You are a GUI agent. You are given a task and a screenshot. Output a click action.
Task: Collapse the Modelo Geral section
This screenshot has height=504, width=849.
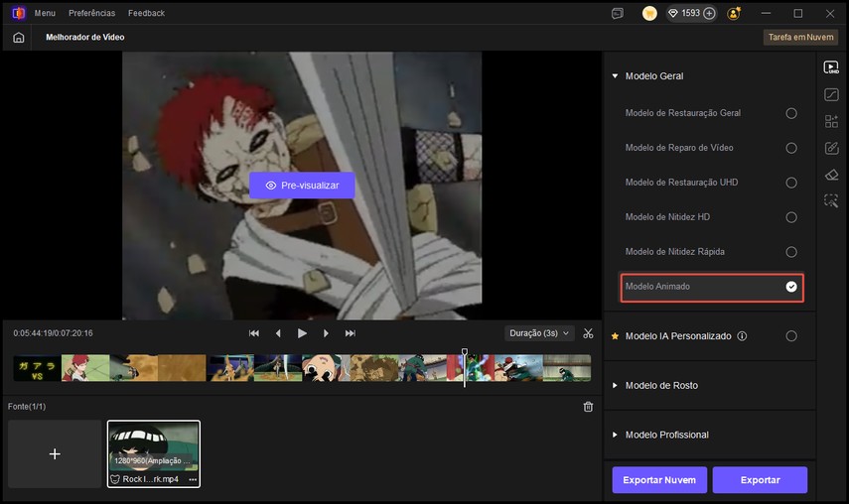click(615, 76)
